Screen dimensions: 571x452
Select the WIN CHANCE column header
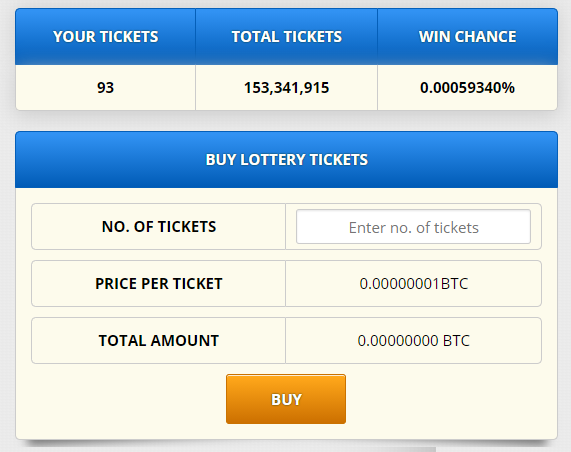pos(468,36)
